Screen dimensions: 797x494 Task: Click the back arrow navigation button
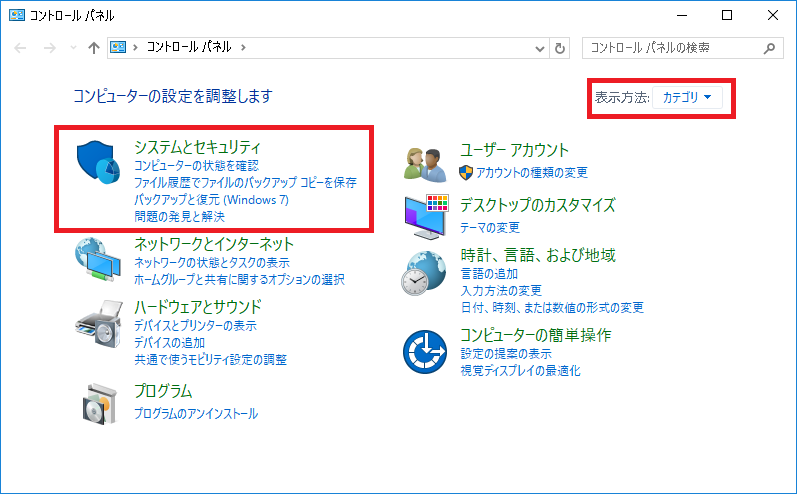pyautogui.click(x=20, y=48)
